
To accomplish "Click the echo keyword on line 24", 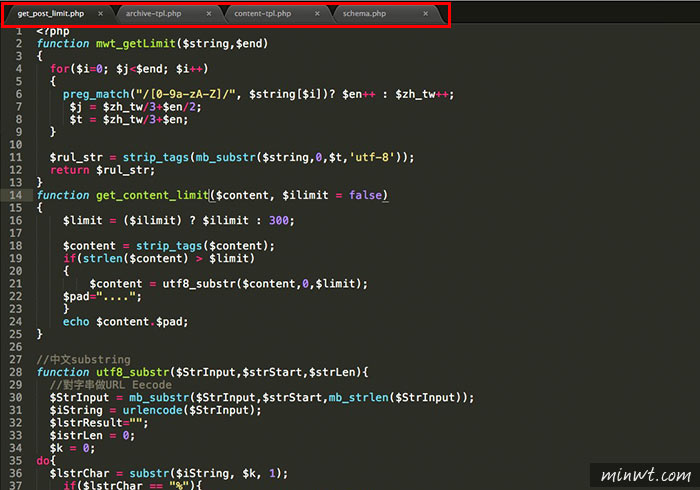I will click(x=76, y=322).
